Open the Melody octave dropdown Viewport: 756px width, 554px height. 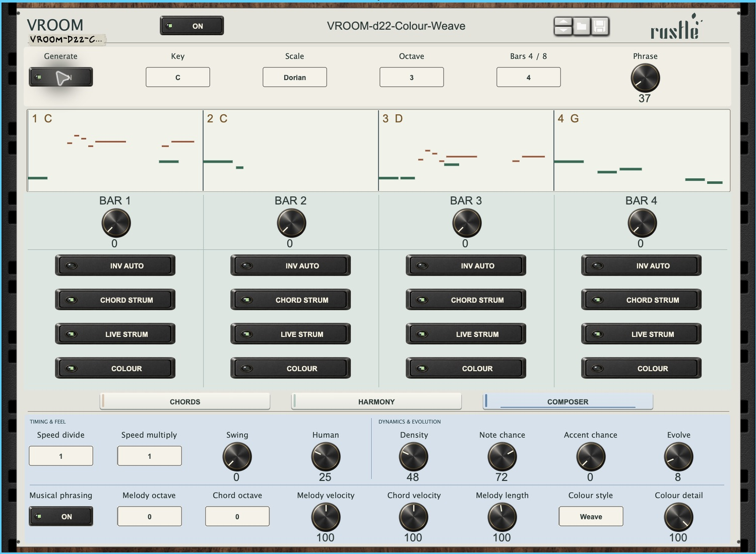(150, 516)
